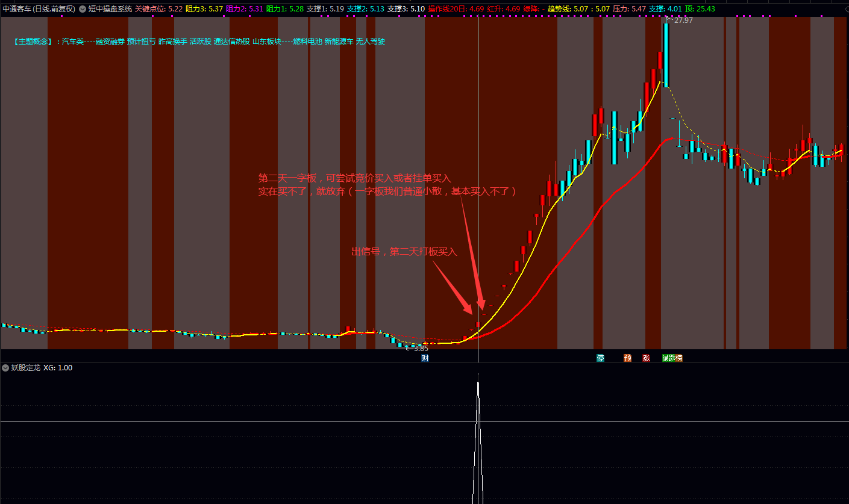Screen dimensions: 849x504
Task: Click the 妖股定龙 sub-indicator name
Action: point(26,367)
